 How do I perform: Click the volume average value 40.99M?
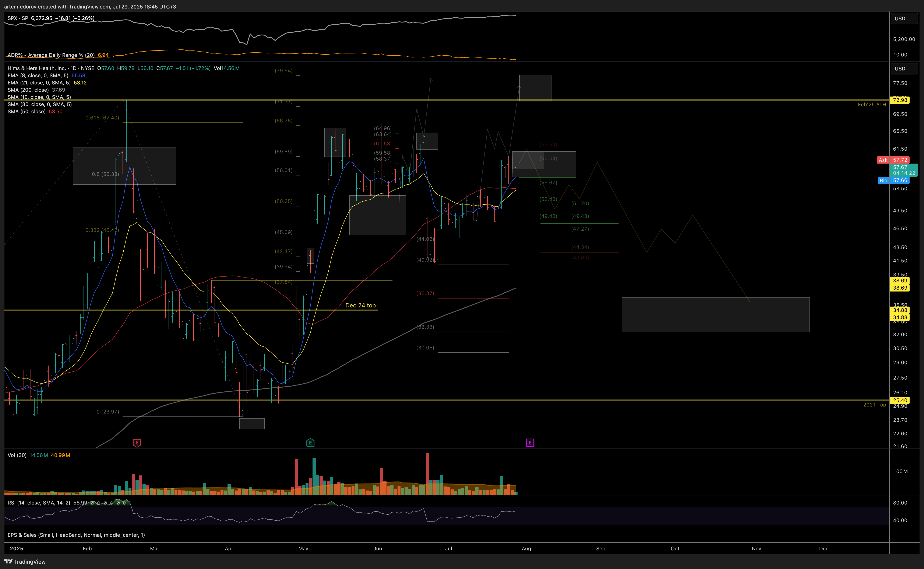(x=61, y=455)
